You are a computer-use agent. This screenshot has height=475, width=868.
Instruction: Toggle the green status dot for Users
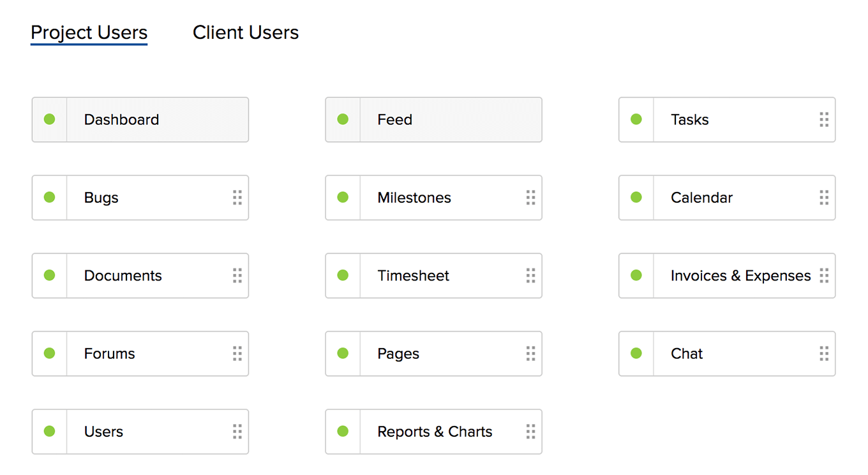coord(49,432)
